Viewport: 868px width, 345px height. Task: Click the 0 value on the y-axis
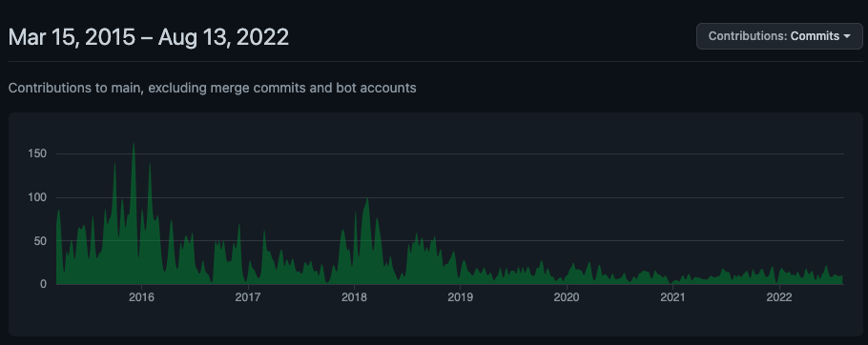[42, 284]
